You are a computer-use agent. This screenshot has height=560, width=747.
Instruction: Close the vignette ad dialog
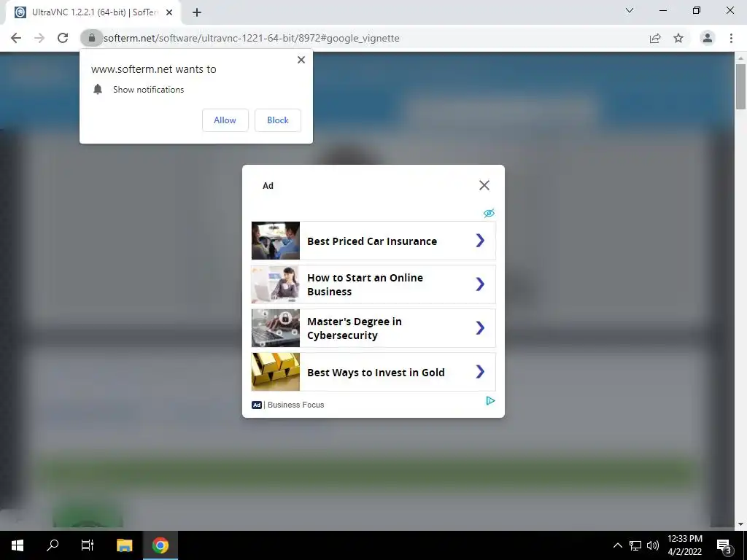tap(484, 185)
